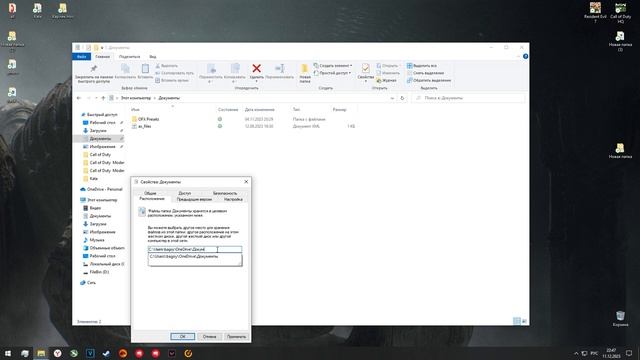640x360 pixels.
Task: Click the Date modified column header
Action: pyautogui.click(x=260, y=109)
